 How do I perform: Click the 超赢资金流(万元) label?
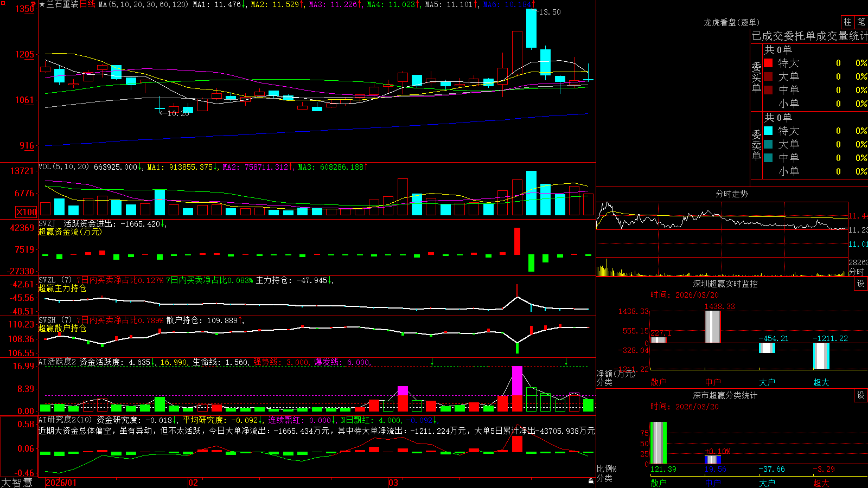click(70, 232)
